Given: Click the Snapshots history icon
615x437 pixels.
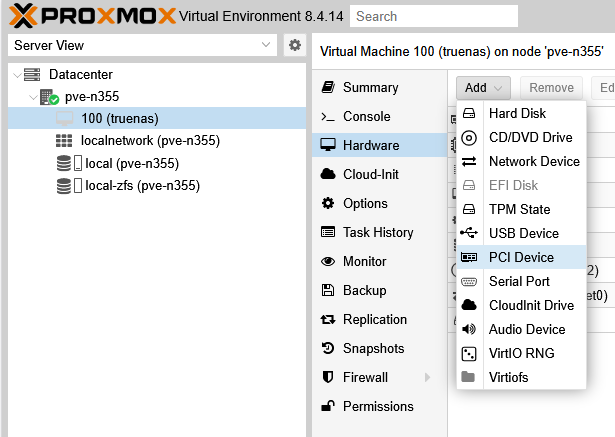Looking at the screenshot, I should click(328, 348).
